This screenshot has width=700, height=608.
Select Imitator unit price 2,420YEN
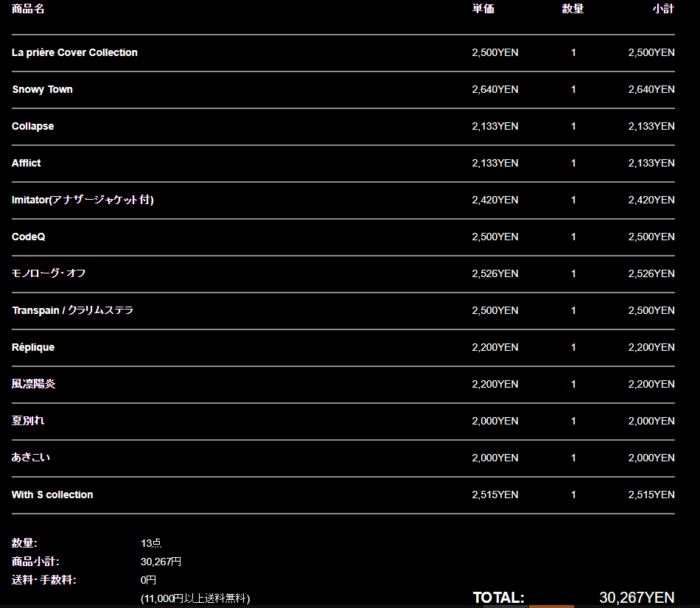pyautogui.click(x=495, y=200)
